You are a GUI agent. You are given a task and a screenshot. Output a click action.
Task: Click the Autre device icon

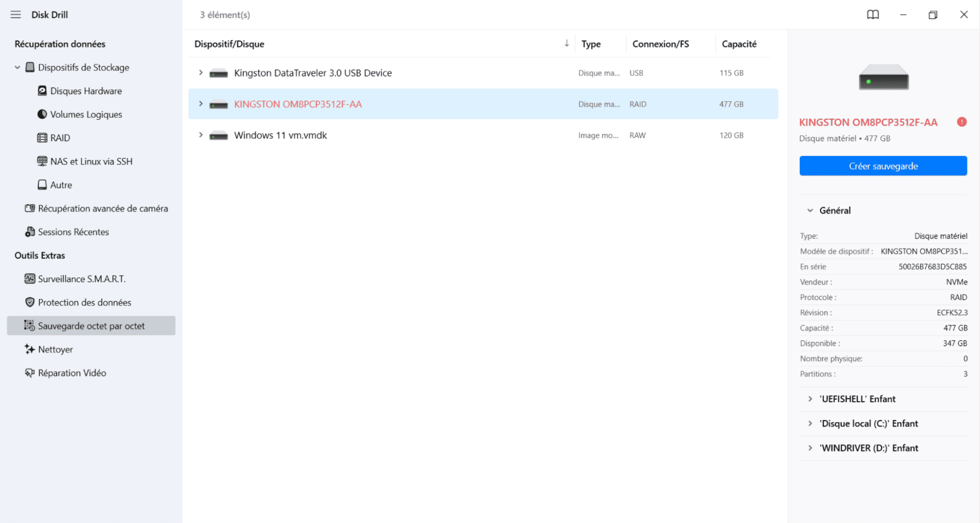point(42,185)
